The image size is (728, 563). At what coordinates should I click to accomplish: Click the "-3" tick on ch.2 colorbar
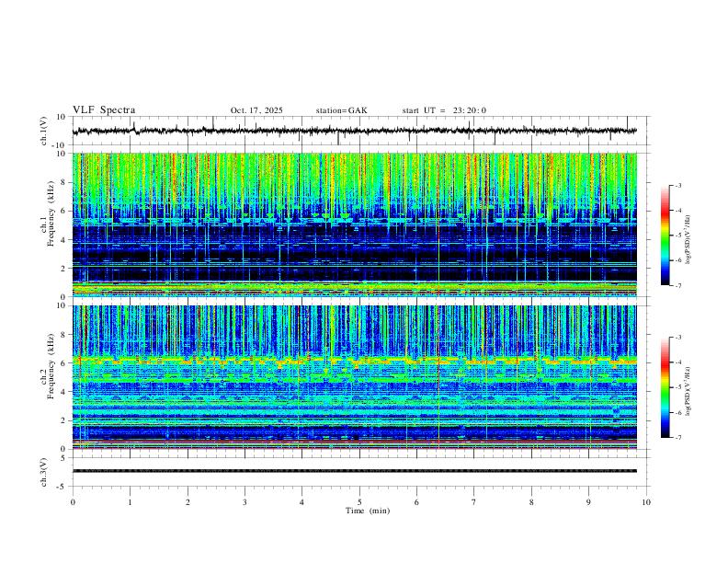click(x=678, y=338)
